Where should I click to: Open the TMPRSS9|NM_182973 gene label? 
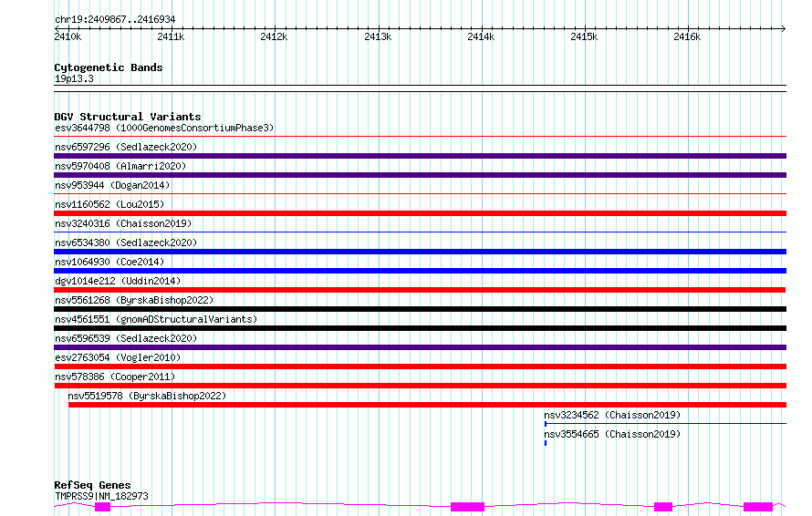[x=101, y=496]
